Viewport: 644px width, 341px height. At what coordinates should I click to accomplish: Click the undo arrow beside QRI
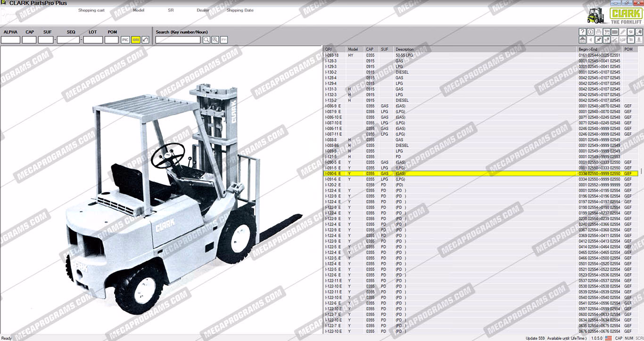point(146,40)
